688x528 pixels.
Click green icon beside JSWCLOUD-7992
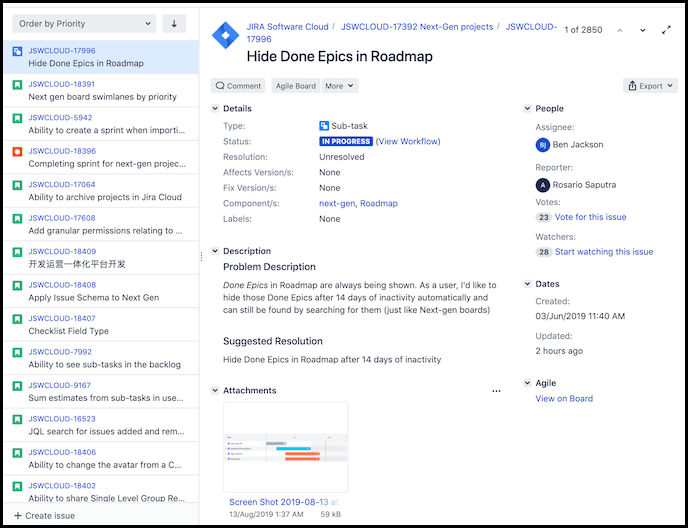[17, 352]
